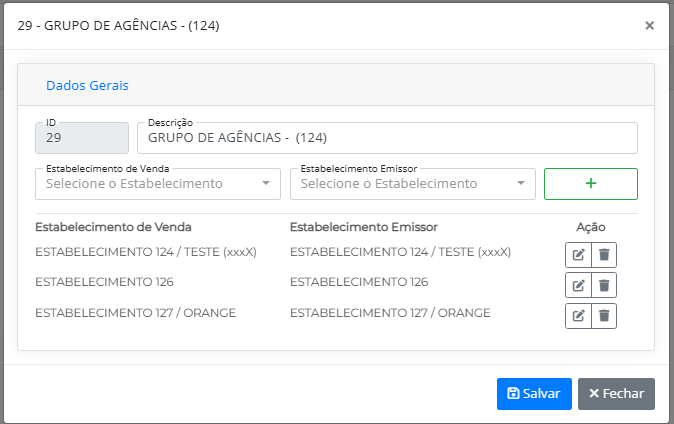Delete the ESTABELECIMENTO 124 / TESTE row

[x=604, y=255]
